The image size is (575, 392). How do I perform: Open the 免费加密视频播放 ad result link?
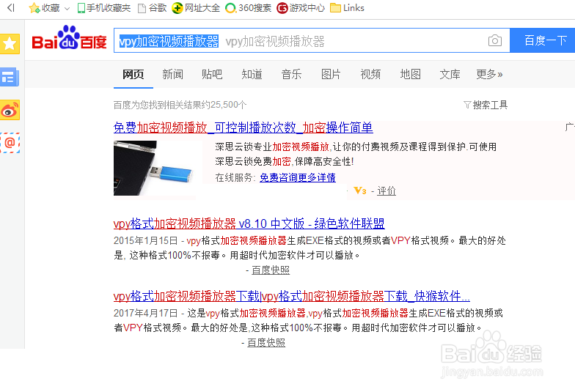pos(243,127)
